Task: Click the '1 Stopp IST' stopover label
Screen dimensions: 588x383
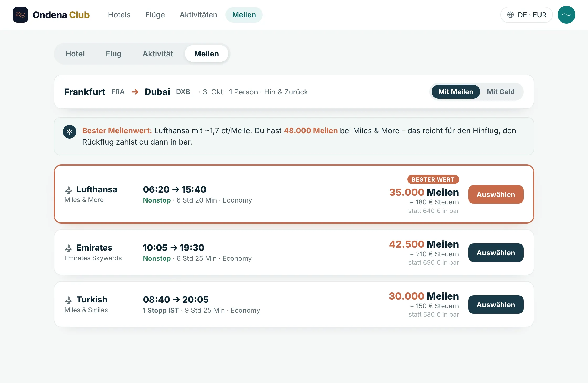Action: (x=161, y=310)
